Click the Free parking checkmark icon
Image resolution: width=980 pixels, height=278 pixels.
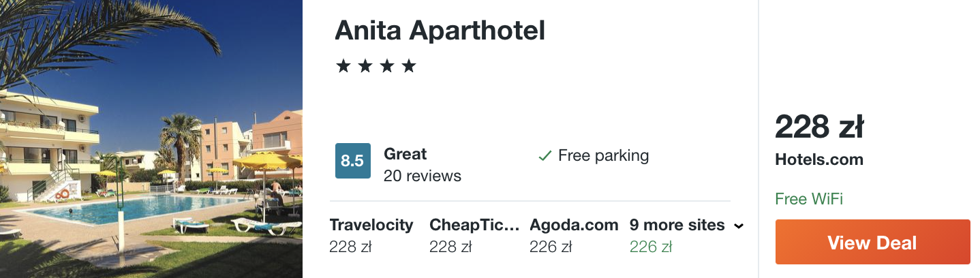coord(545,156)
